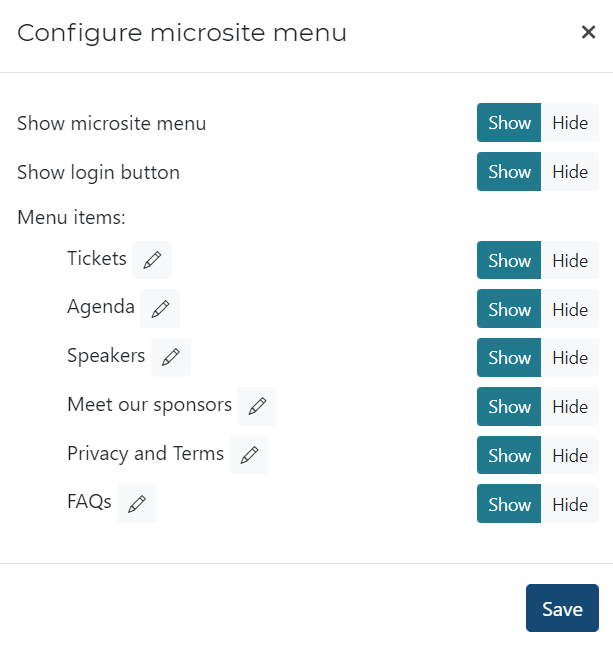613x649 pixels.
Task: Click the pencil icon next to Speakers
Action: point(171,357)
